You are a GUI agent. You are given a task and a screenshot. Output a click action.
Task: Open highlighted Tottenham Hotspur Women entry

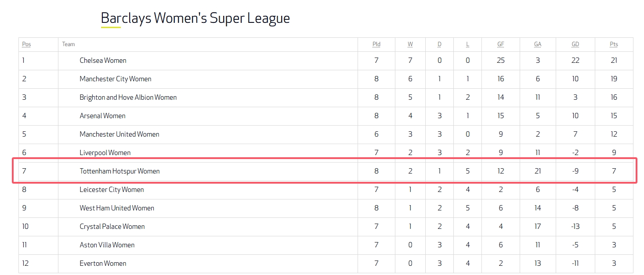pos(119,171)
